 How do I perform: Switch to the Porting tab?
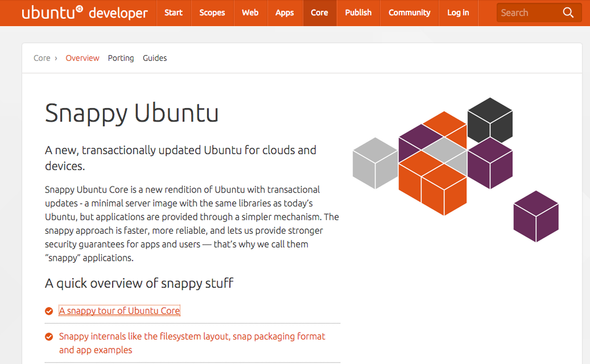121,58
